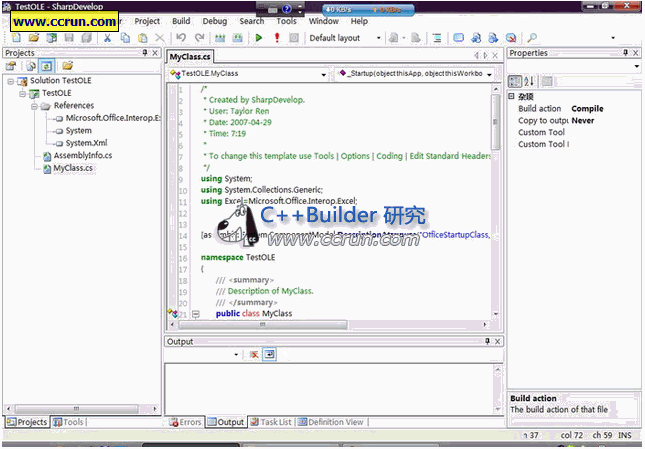Toggle Show All Files in Projects toolbar

click(x=31, y=66)
